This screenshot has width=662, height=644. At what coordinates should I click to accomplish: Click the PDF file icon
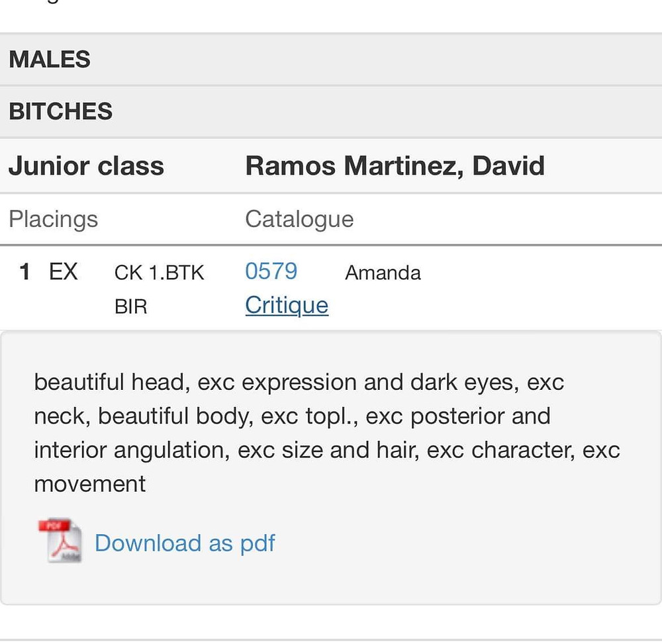60,541
